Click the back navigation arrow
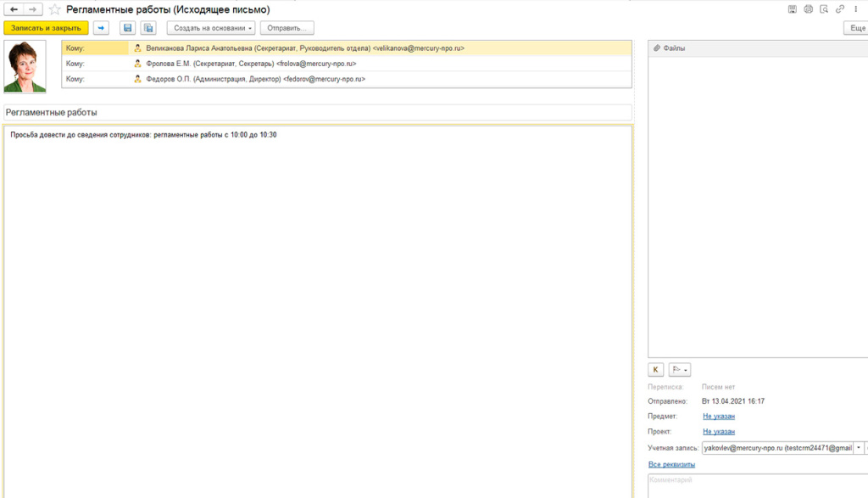Screen dimensions: 868x498 14,9
